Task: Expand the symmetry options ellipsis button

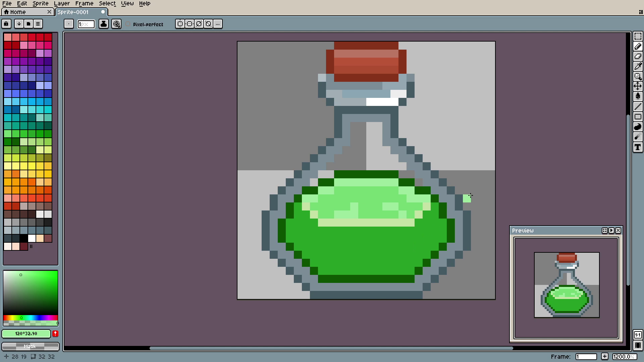Action: (x=218, y=24)
